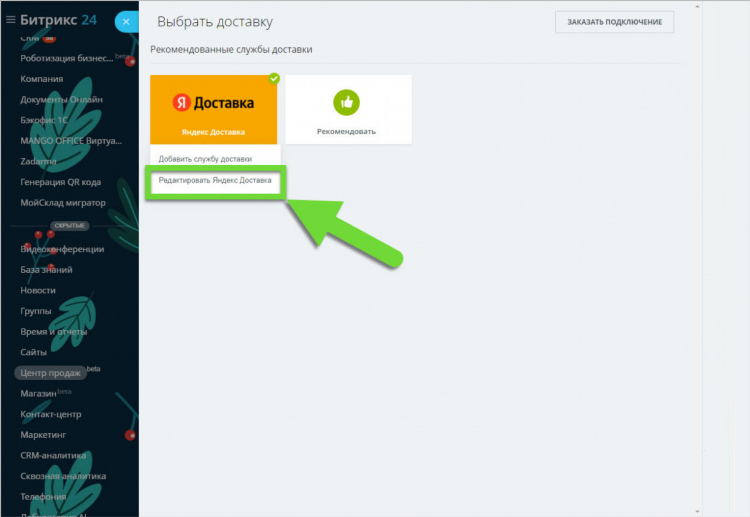Open Документы Онлайн in the sidebar

pos(61,99)
